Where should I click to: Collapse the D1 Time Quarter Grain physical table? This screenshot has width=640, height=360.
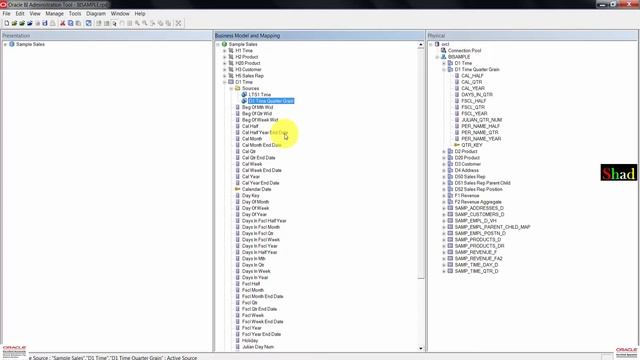[444, 69]
